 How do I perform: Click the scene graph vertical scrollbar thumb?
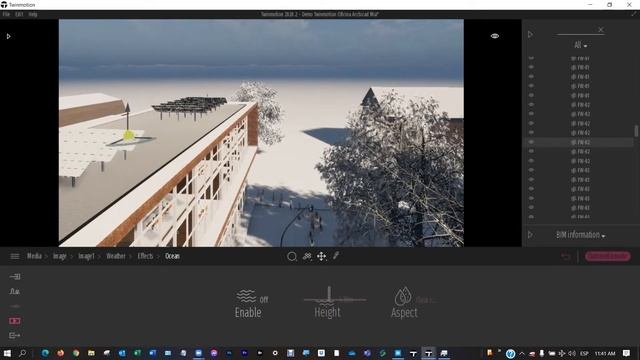(x=636, y=131)
